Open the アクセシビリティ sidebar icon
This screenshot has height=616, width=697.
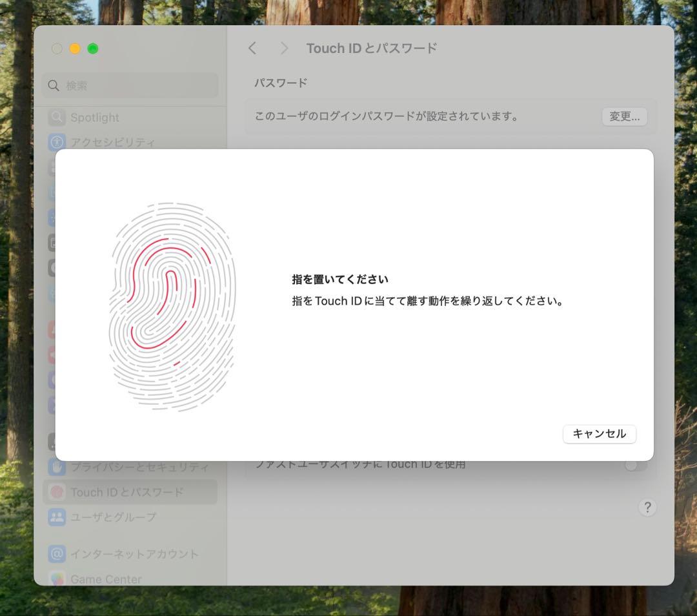(57, 142)
